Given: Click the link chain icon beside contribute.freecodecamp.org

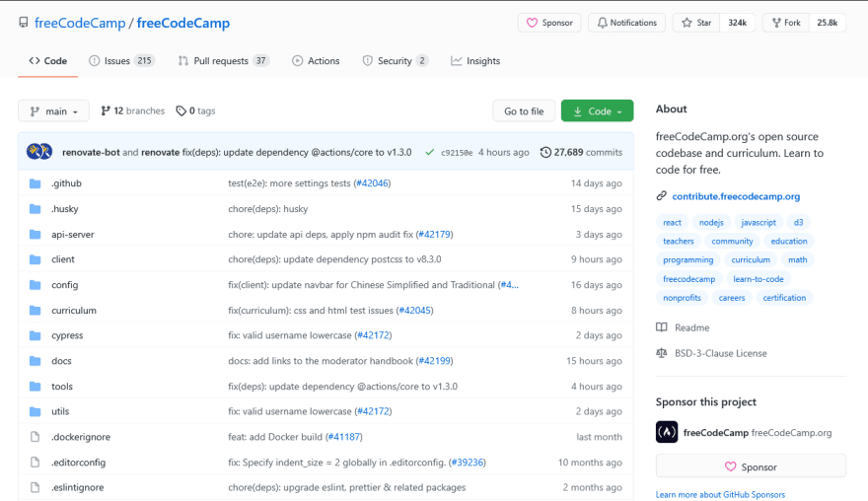Looking at the screenshot, I should (x=661, y=196).
